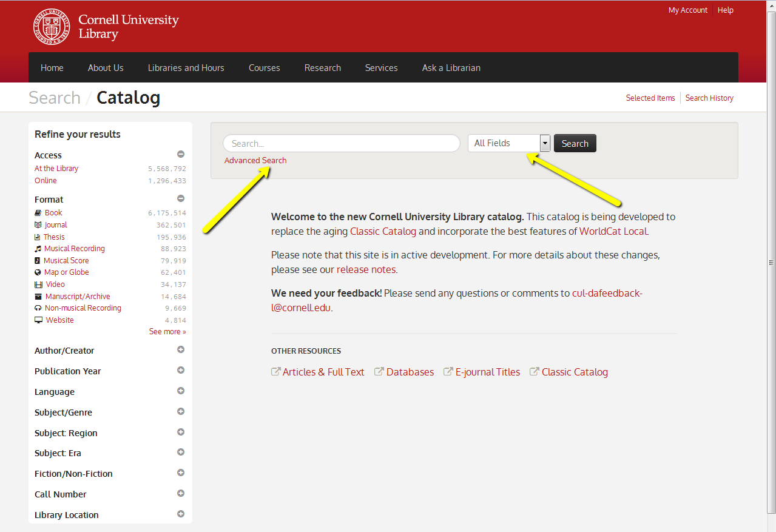Image resolution: width=776 pixels, height=532 pixels.
Task: Open the All Fields dropdown
Action: 508,143
